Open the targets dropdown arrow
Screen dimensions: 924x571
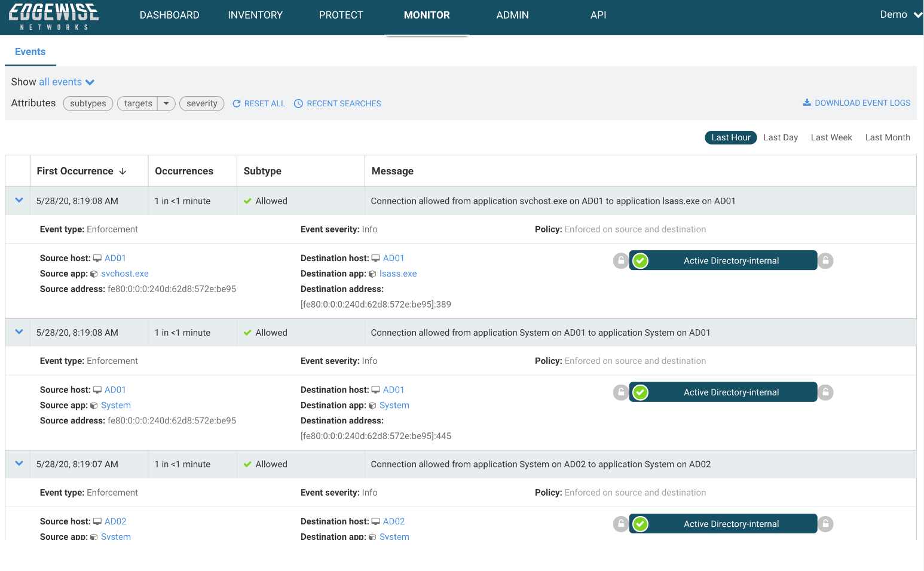point(166,103)
